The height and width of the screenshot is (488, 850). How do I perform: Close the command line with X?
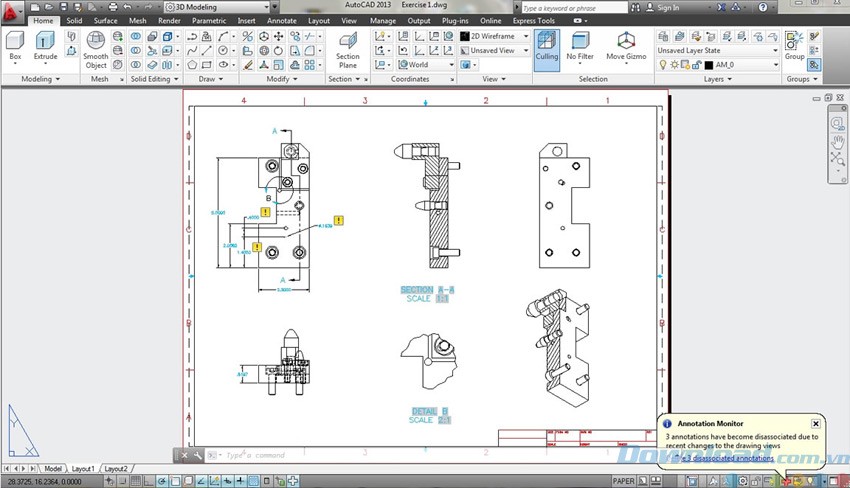[x=184, y=455]
